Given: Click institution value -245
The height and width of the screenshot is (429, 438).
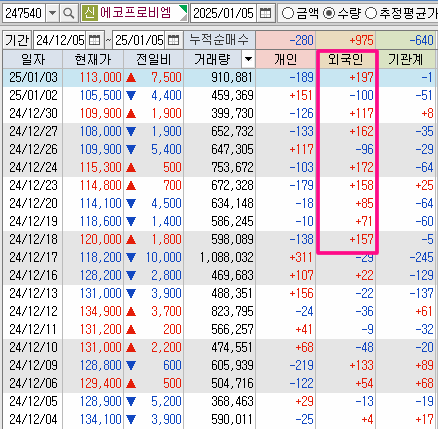Looking at the screenshot, I should pyautogui.click(x=421, y=257).
